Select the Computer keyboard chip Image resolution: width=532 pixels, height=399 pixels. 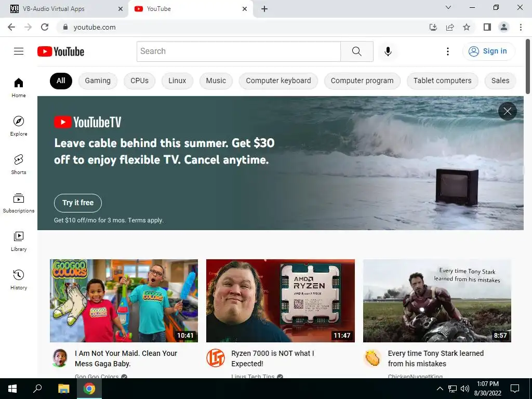(x=278, y=81)
